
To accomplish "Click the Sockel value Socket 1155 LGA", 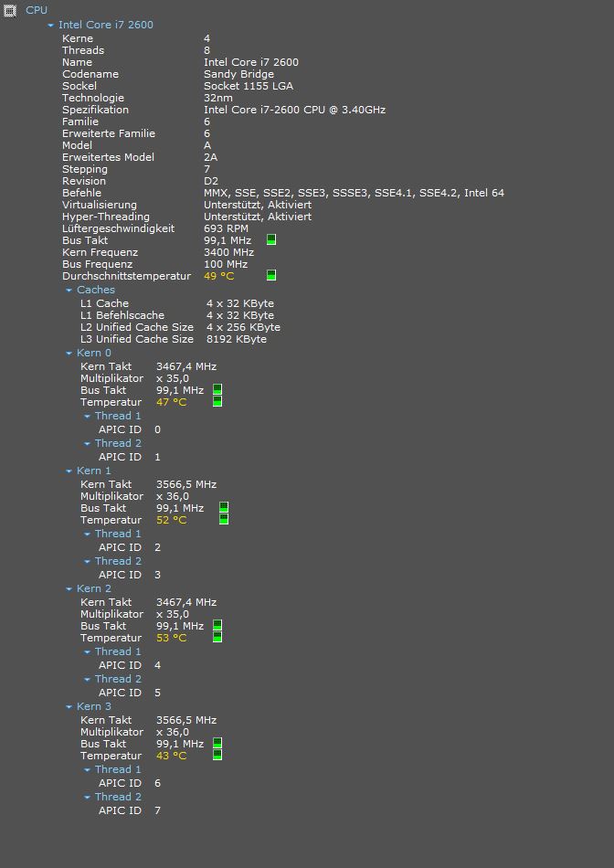I will click(x=249, y=86).
